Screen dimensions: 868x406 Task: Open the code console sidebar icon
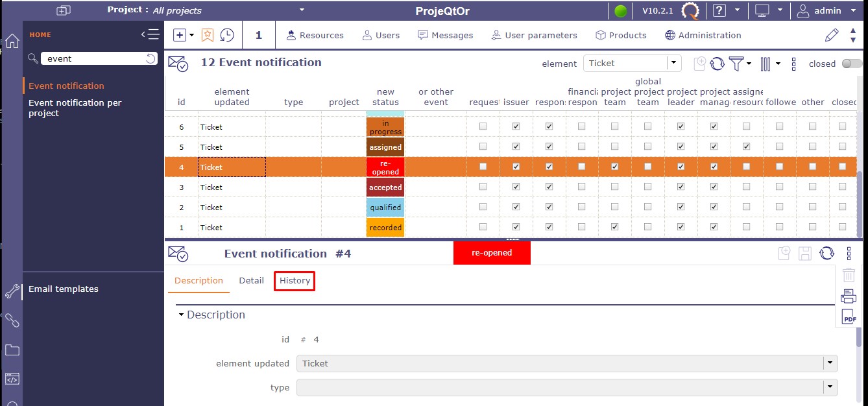pyautogui.click(x=12, y=379)
